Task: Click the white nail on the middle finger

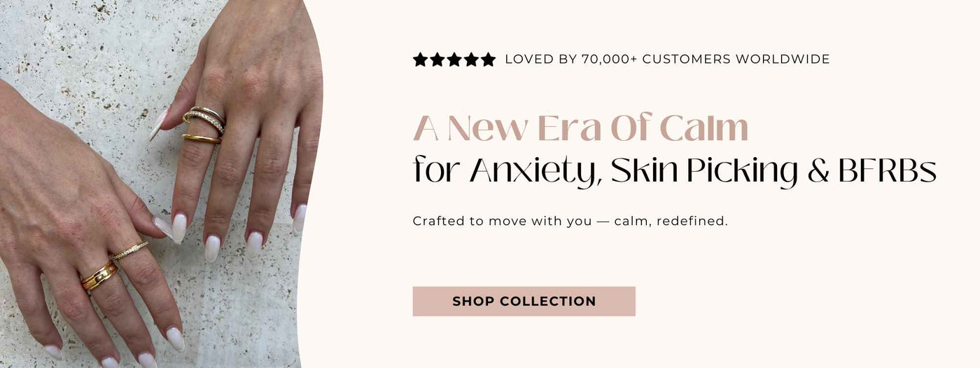Action: point(212,248)
